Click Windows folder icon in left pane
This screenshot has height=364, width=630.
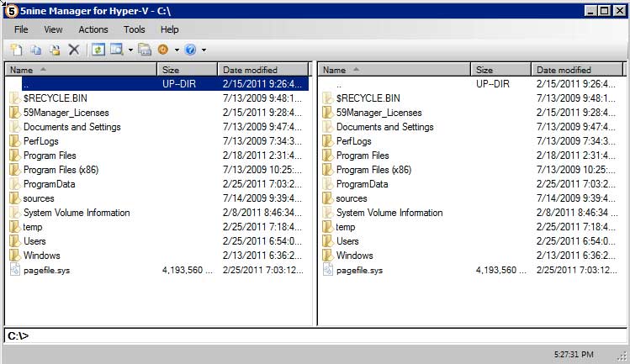[14, 256]
